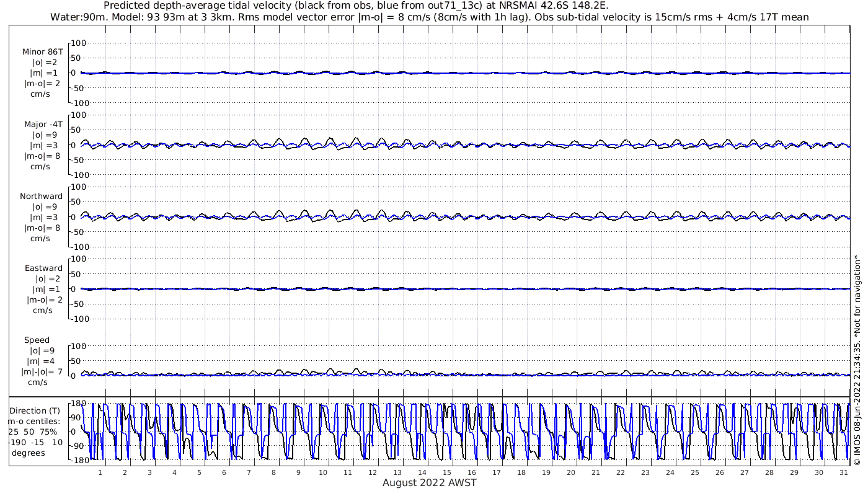
Task: Click day '15' on the date axis
Action: point(447,472)
